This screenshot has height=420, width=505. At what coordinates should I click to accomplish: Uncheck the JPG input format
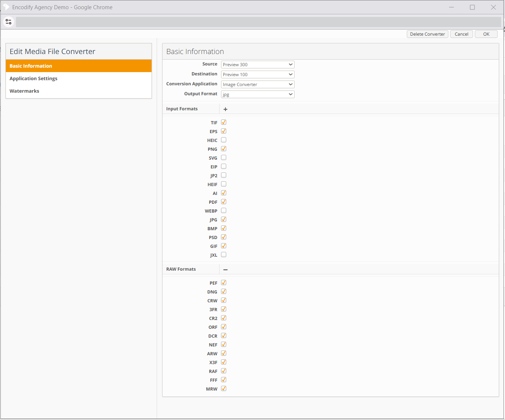(x=224, y=219)
